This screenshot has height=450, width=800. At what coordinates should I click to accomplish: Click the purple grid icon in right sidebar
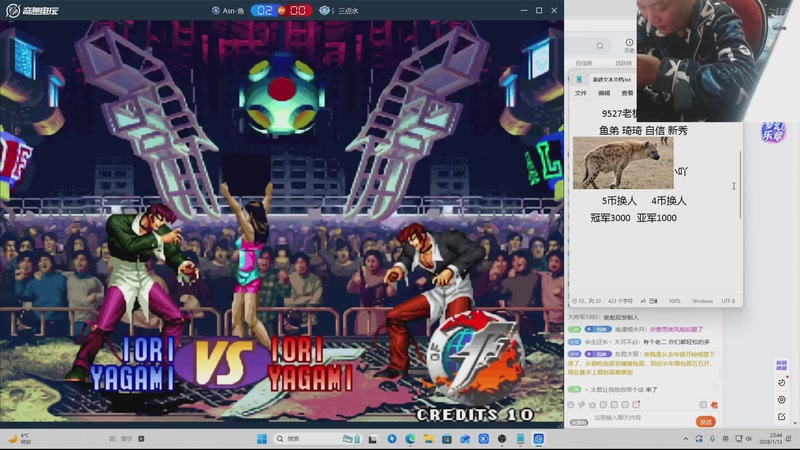click(781, 365)
